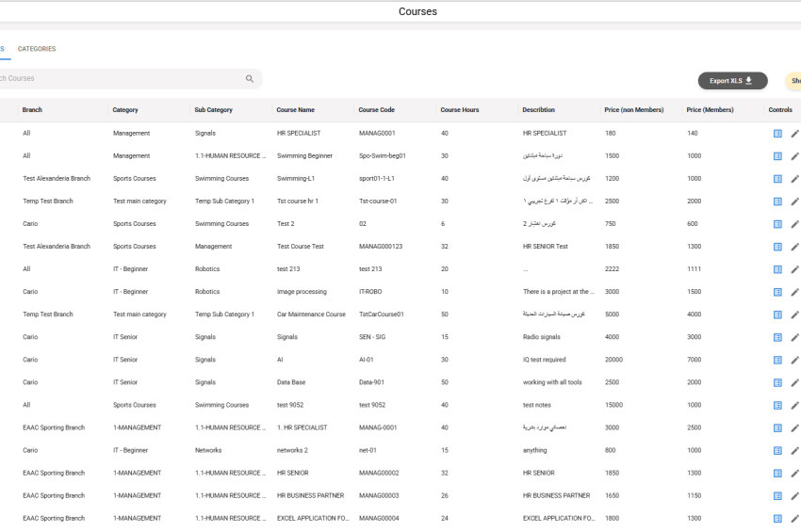
Task: Click Describtion column header
Action: point(538,110)
